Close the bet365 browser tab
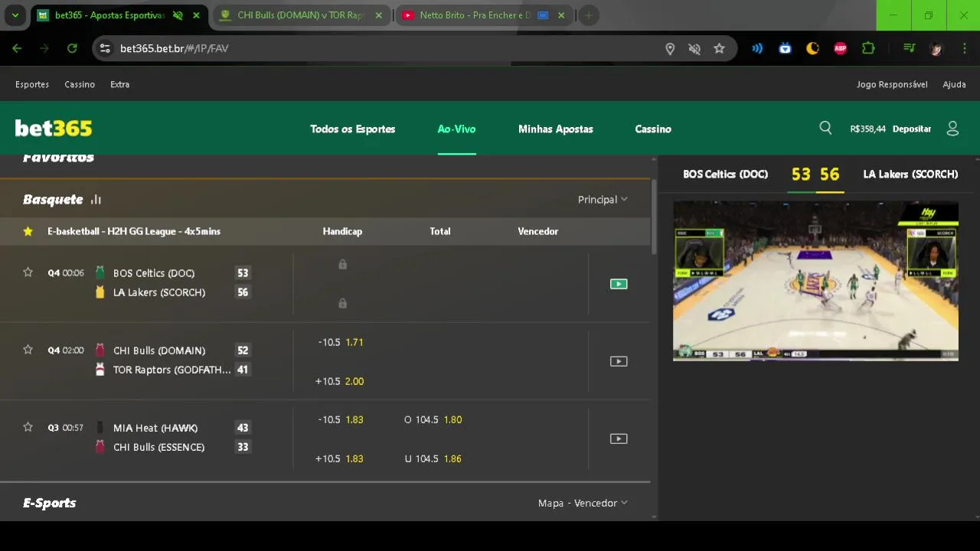The height and width of the screenshot is (551, 980). tap(196, 15)
